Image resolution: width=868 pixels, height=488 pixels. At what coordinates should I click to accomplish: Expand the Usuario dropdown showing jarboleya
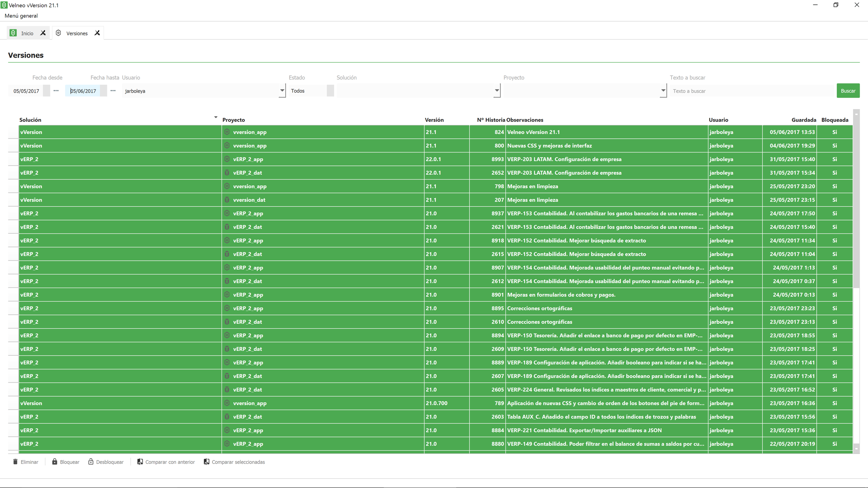point(282,91)
